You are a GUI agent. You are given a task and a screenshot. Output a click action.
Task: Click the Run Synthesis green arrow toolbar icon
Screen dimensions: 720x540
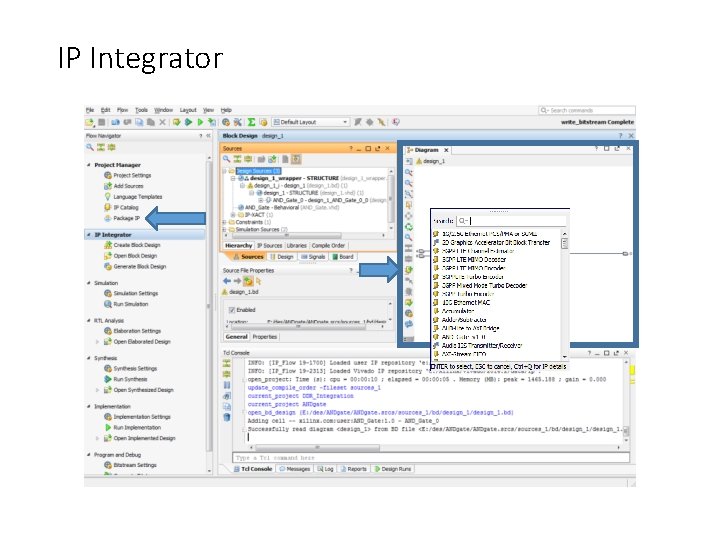pyautogui.click(x=188, y=122)
